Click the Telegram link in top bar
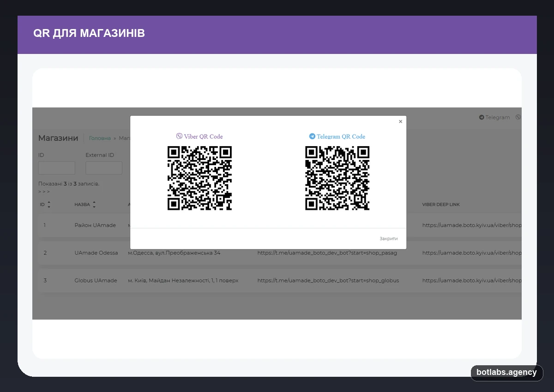This screenshot has width=554, height=392. coord(494,117)
